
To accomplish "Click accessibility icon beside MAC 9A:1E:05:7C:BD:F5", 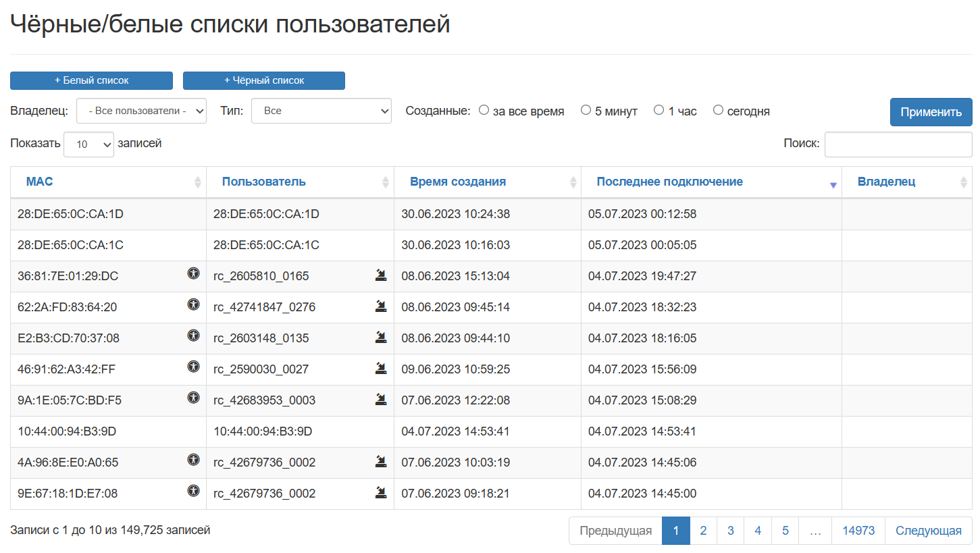I will [x=194, y=398].
